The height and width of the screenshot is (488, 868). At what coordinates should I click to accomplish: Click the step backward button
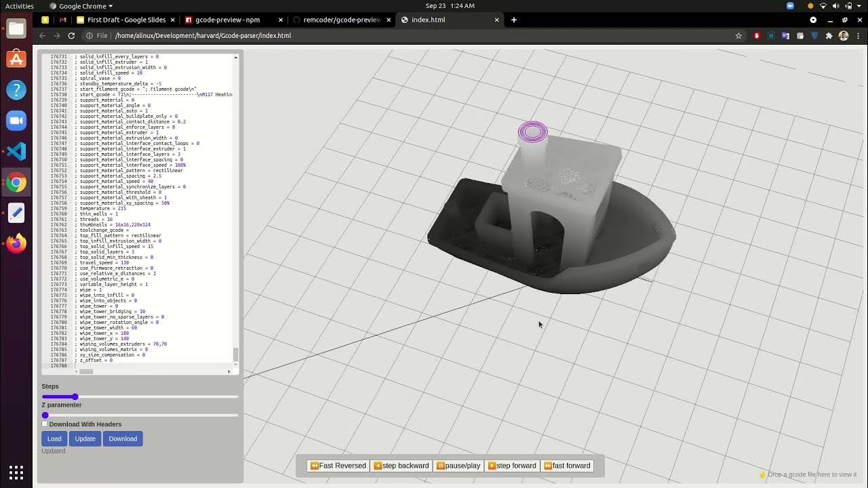401,466
